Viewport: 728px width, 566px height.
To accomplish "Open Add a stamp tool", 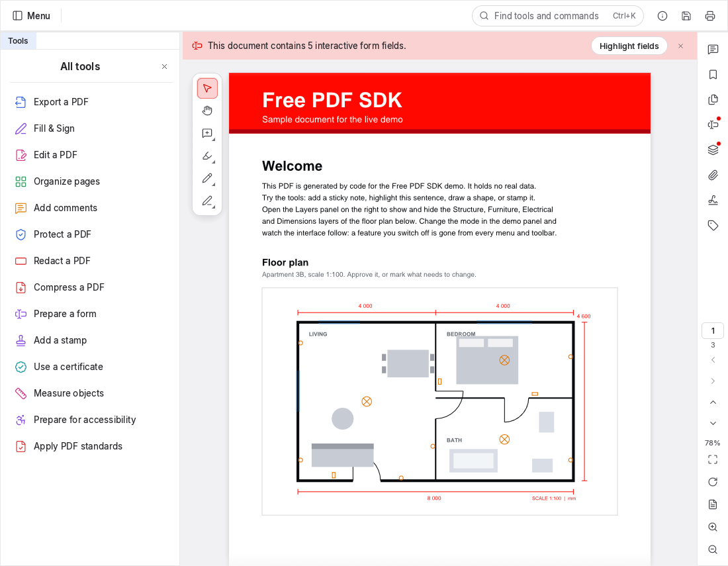I will point(91,340).
